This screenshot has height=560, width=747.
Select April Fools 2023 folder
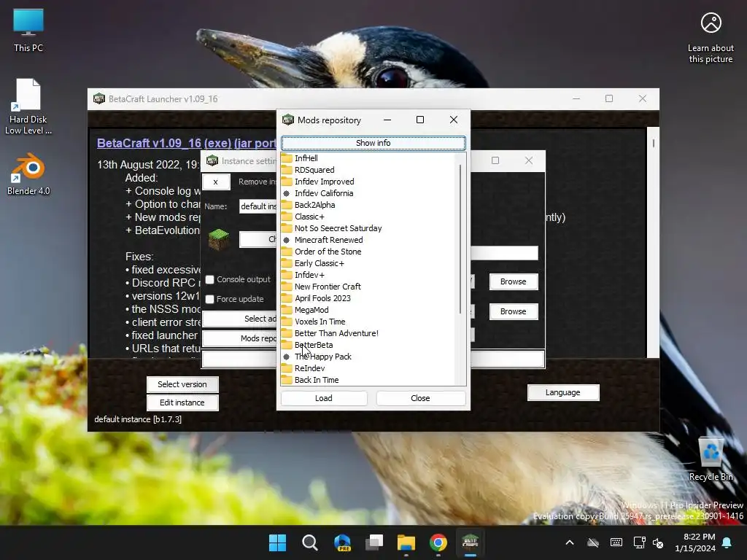click(322, 298)
